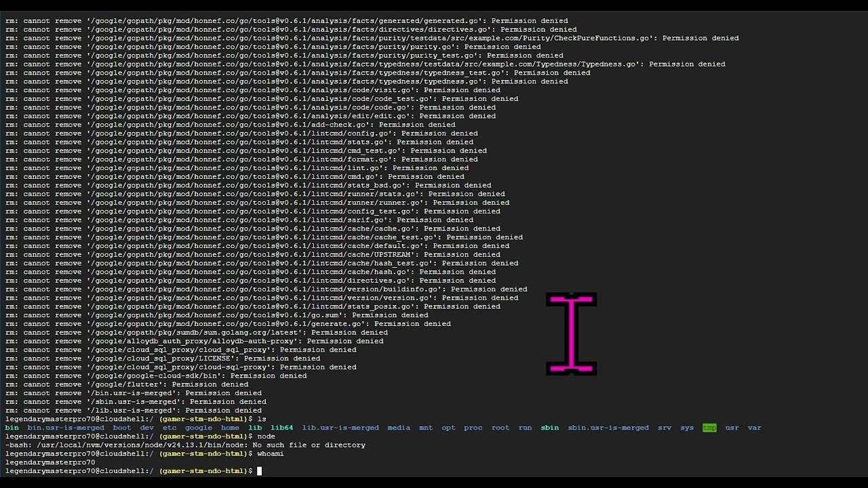
Task: Click the rm error line for 'stats_bsd.go'
Action: [248, 185]
